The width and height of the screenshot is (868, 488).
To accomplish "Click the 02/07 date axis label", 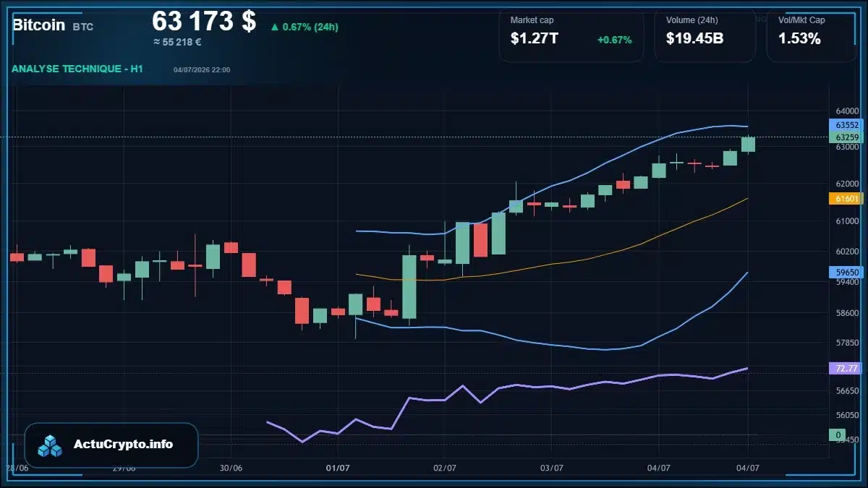I will point(444,468).
